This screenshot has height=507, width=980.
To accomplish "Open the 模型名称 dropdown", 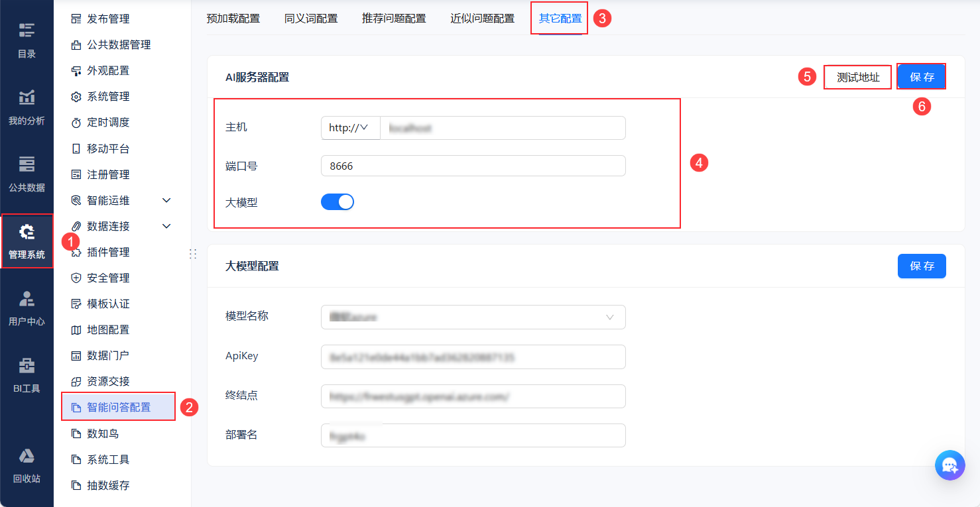I will [x=473, y=317].
